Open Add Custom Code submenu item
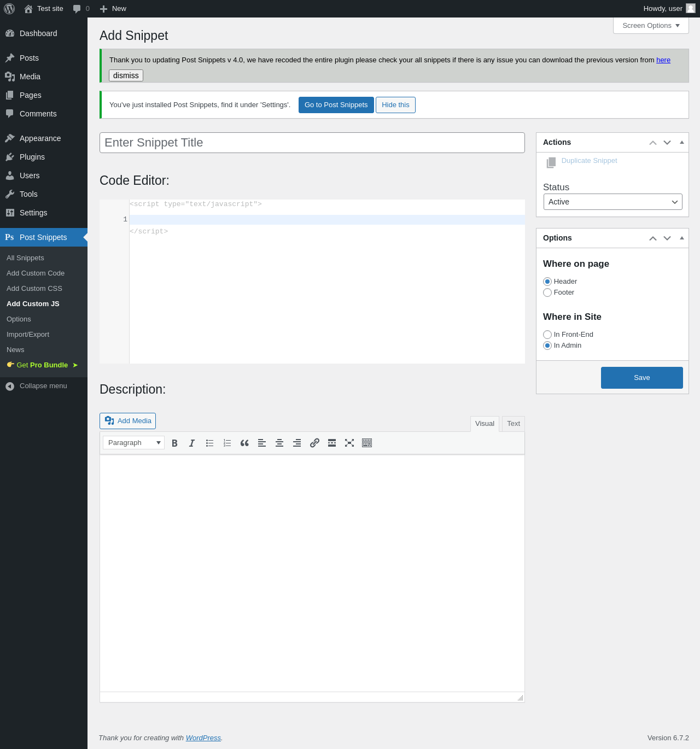 [36, 273]
